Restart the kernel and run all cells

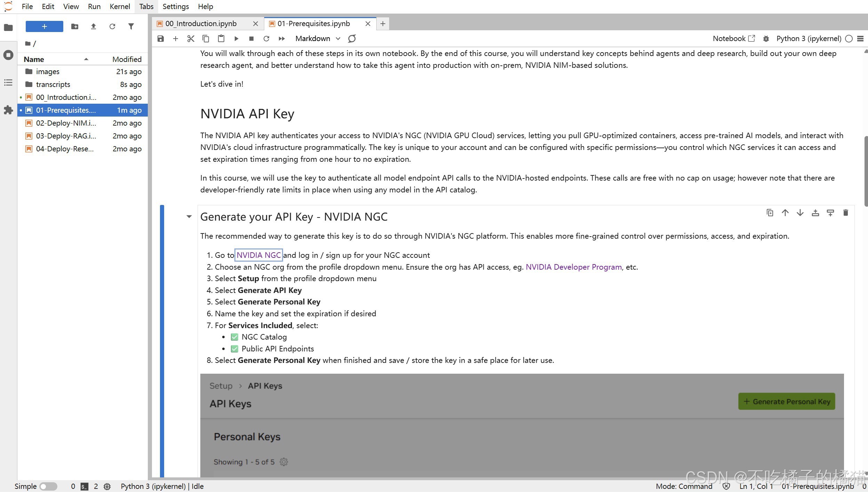pyautogui.click(x=282, y=39)
